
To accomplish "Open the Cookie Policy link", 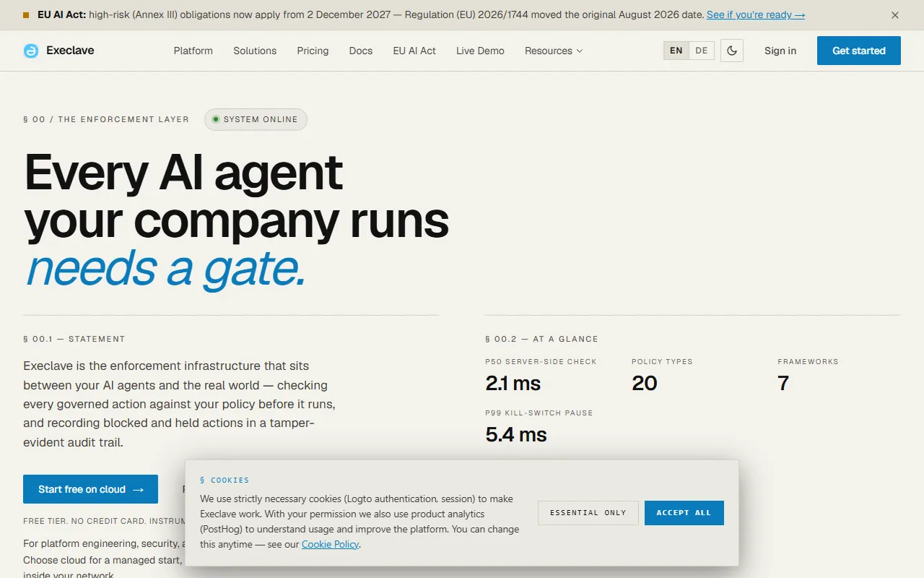I will coord(330,544).
